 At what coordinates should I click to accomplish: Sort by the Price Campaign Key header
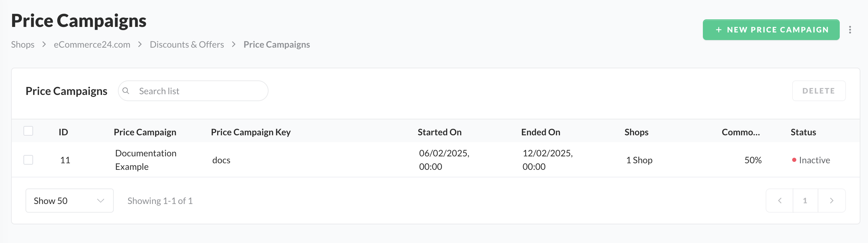click(251, 132)
